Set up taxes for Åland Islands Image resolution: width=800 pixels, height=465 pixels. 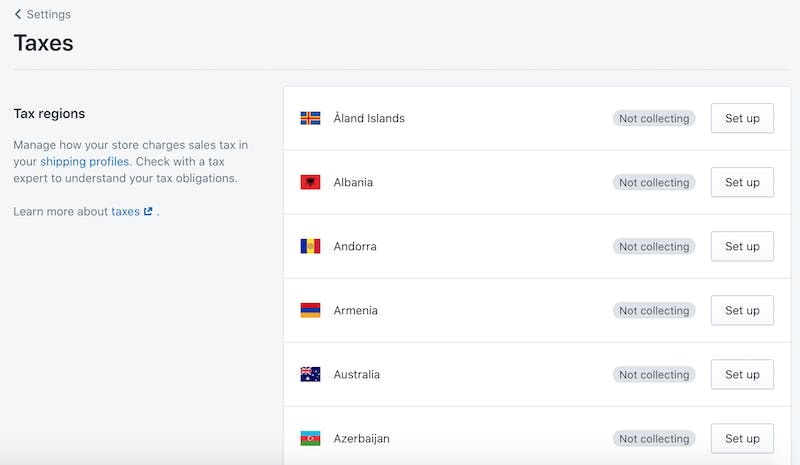coord(742,118)
